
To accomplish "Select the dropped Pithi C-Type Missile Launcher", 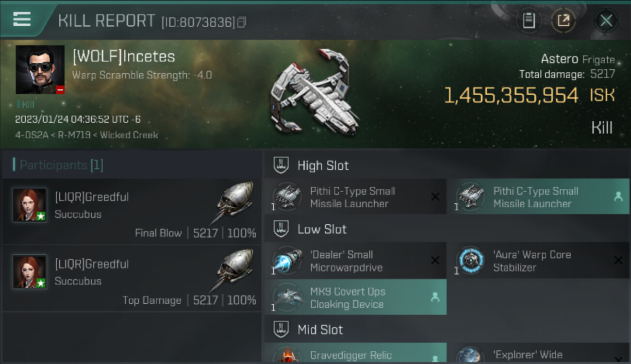I will [x=538, y=197].
